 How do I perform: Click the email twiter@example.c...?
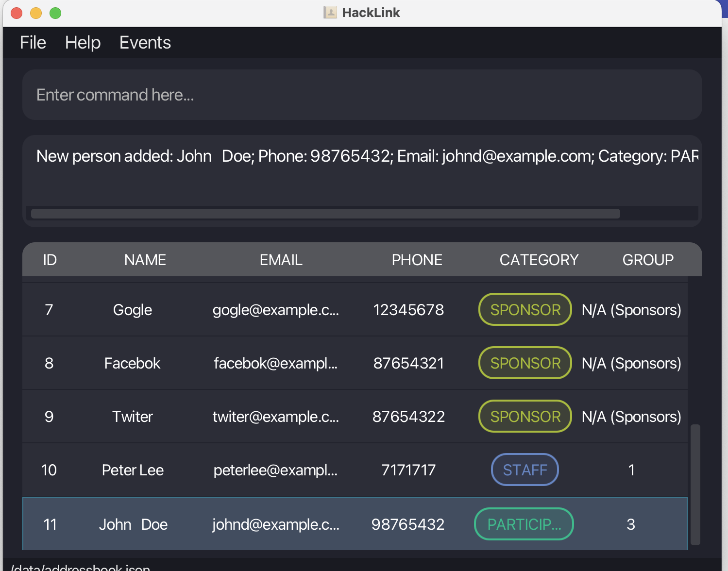(276, 417)
